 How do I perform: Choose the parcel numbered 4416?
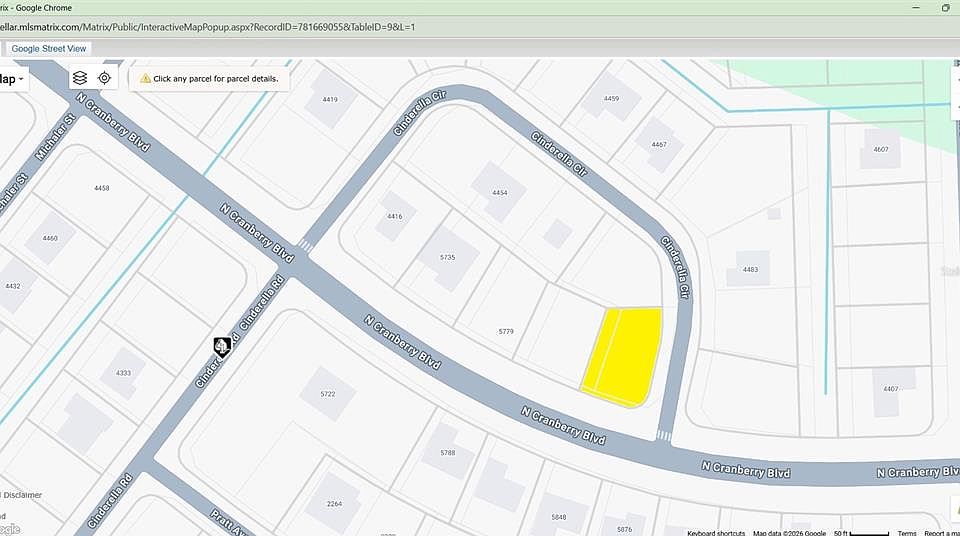(396, 216)
